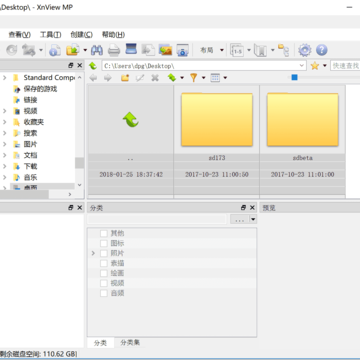Check the 视频 category checkbox
The width and height of the screenshot is (360, 360).
pos(104,283)
